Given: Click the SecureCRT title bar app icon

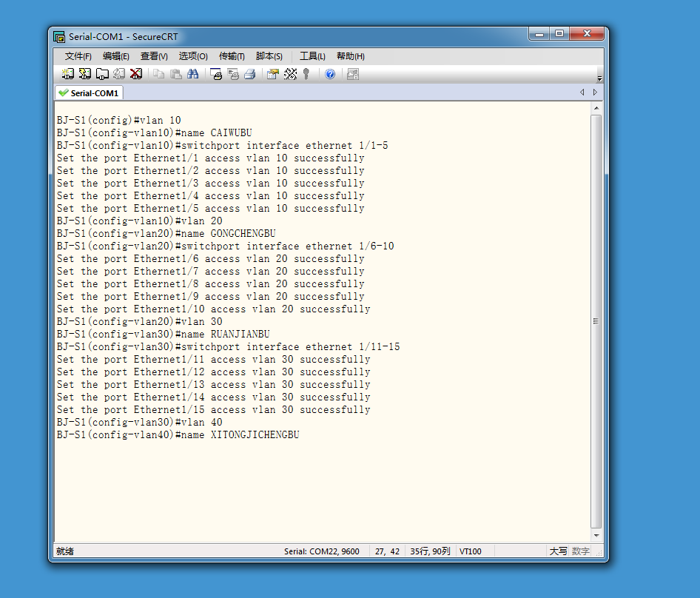Looking at the screenshot, I should (x=59, y=36).
